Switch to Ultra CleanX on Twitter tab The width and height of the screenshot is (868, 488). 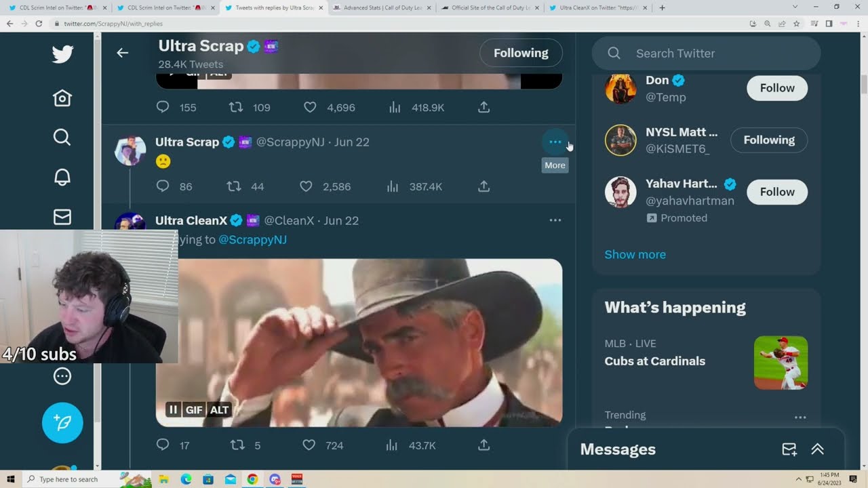[597, 7]
